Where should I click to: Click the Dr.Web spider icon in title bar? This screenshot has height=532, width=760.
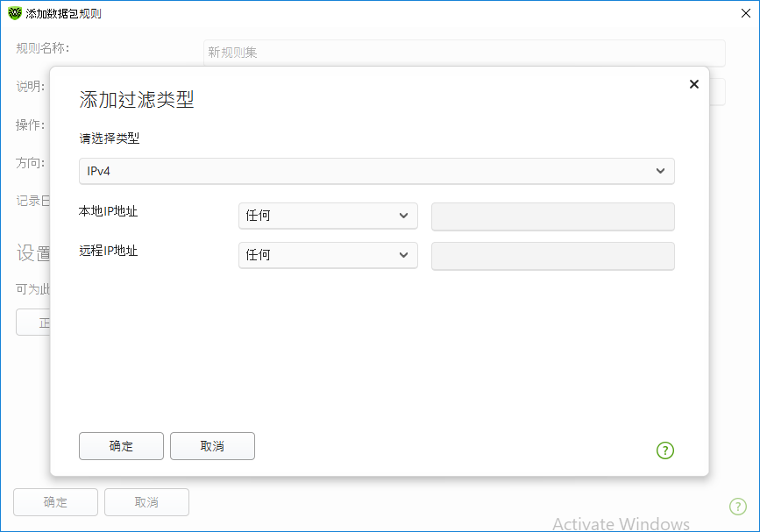pos(15,13)
